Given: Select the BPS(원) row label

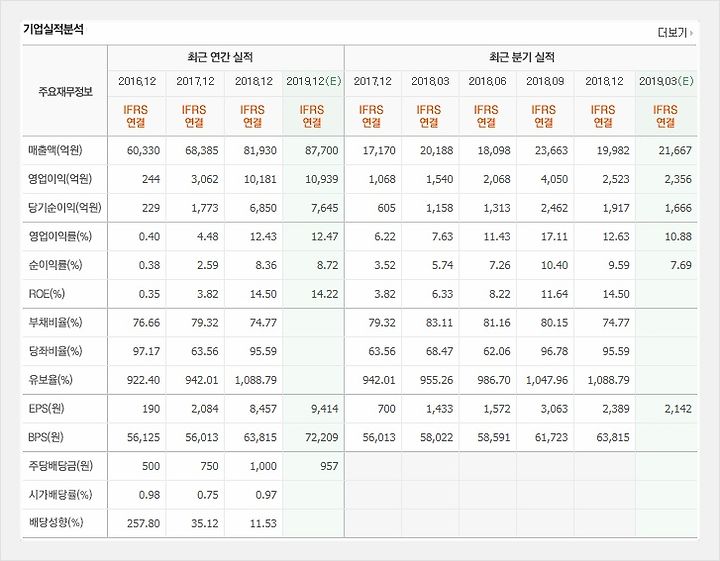Looking at the screenshot, I should (46, 437).
